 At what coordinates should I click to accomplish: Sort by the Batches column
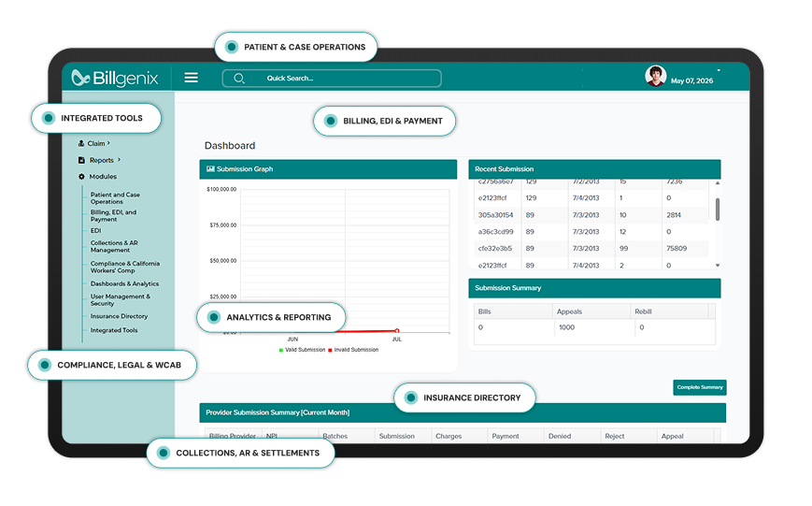point(335,436)
